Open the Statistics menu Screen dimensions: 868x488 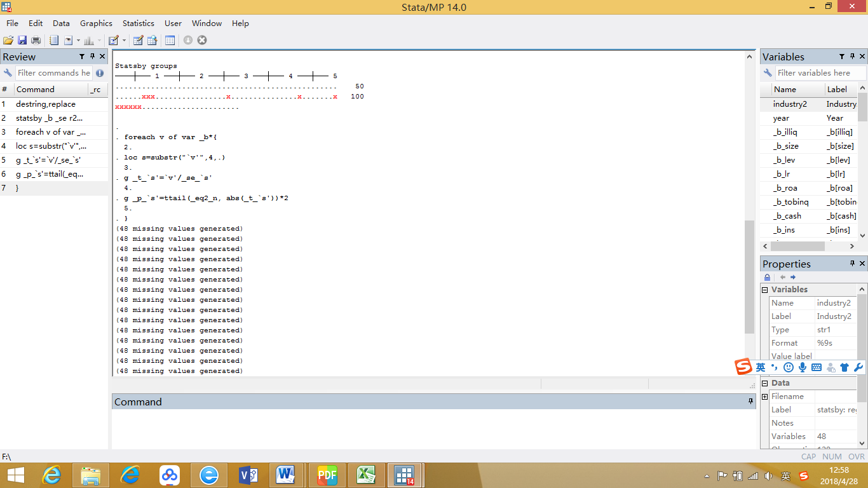(x=138, y=24)
